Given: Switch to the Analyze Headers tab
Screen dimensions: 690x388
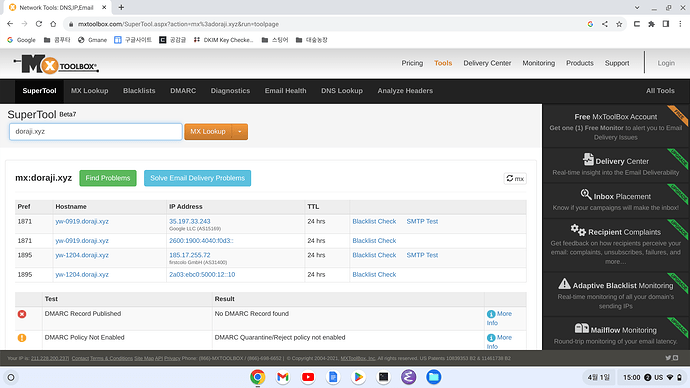Looking at the screenshot, I should 405,91.
